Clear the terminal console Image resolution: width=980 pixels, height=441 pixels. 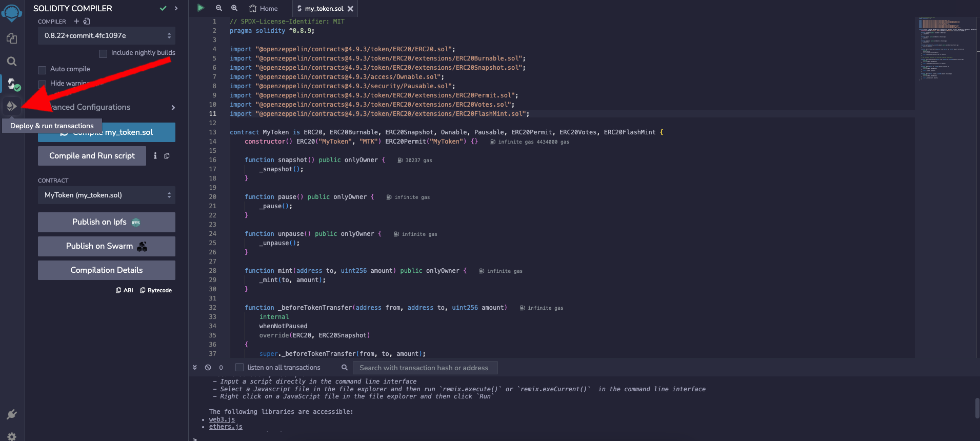(208, 368)
